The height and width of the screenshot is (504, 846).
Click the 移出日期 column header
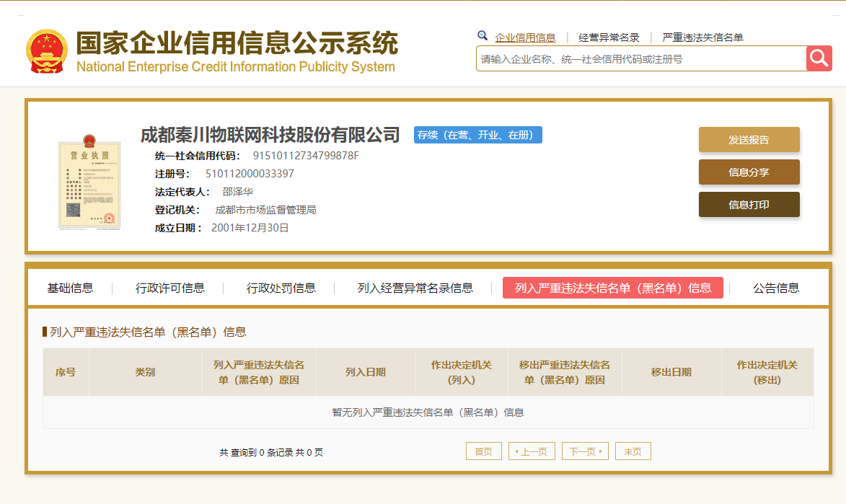pyautogui.click(x=671, y=372)
